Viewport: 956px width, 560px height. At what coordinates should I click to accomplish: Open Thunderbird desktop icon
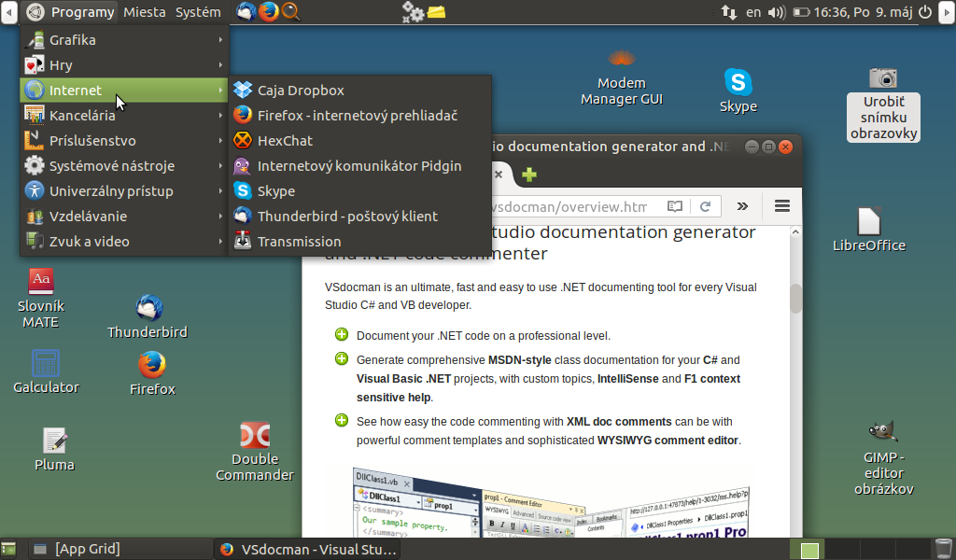(x=148, y=316)
